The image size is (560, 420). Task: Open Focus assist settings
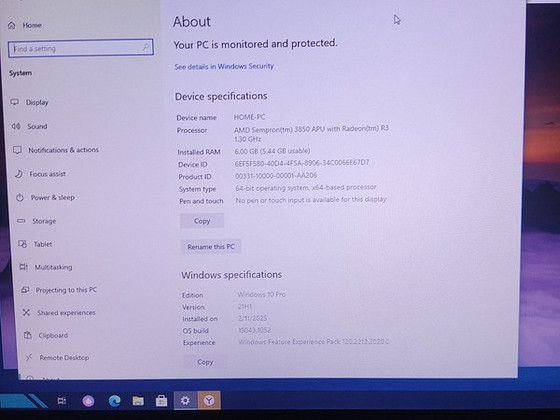tap(40, 174)
